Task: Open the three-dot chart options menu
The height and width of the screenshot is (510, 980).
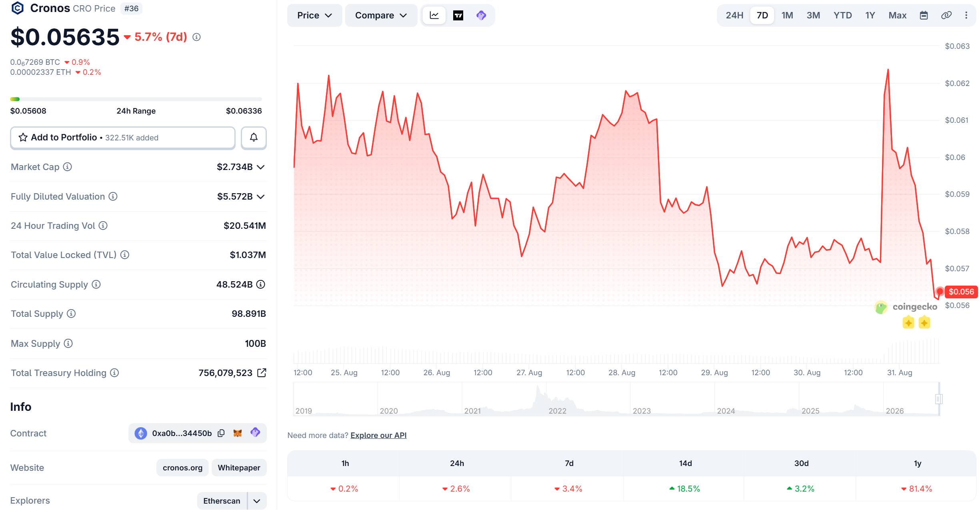Action: [966, 16]
